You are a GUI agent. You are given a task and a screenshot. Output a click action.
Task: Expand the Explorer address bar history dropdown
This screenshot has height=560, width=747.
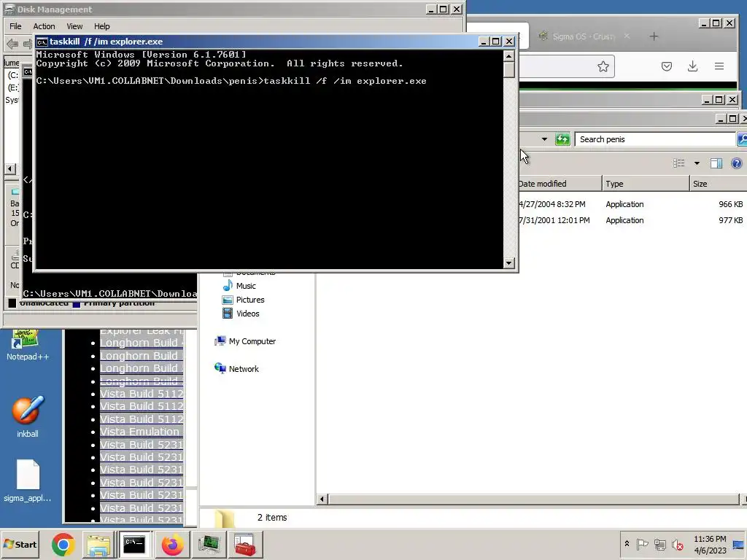[x=544, y=139]
